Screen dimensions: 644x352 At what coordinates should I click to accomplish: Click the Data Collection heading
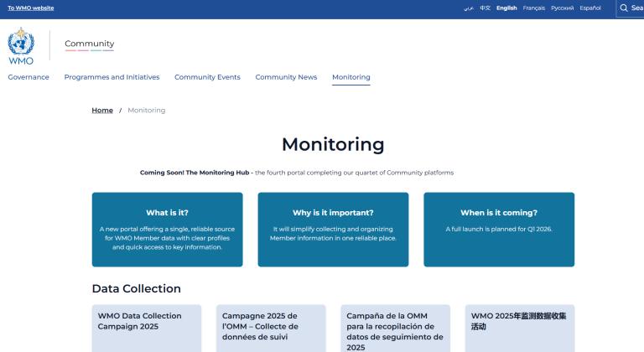click(137, 288)
